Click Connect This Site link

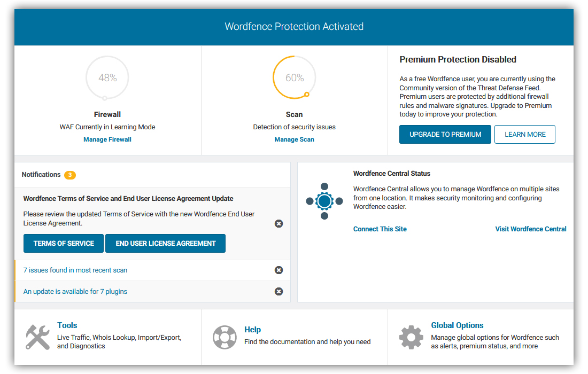tap(380, 229)
